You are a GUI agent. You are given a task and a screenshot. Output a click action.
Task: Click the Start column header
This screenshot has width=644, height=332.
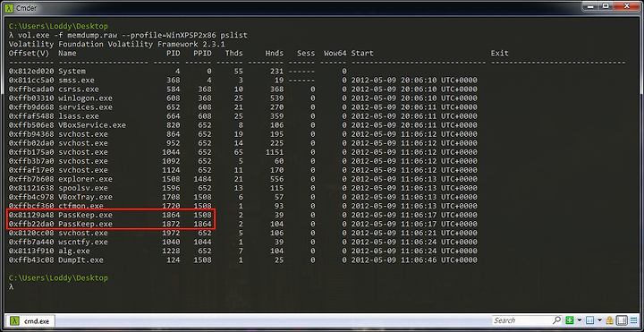tap(362, 54)
